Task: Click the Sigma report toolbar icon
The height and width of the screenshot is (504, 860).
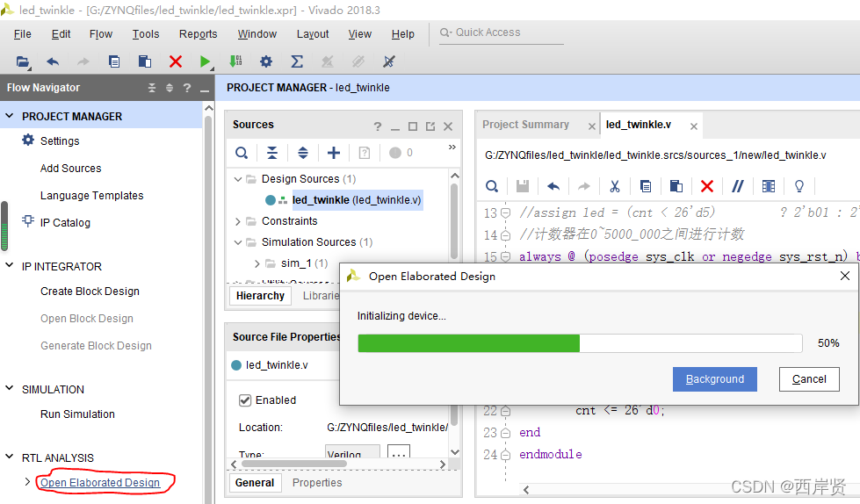Action: [x=297, y=61]
